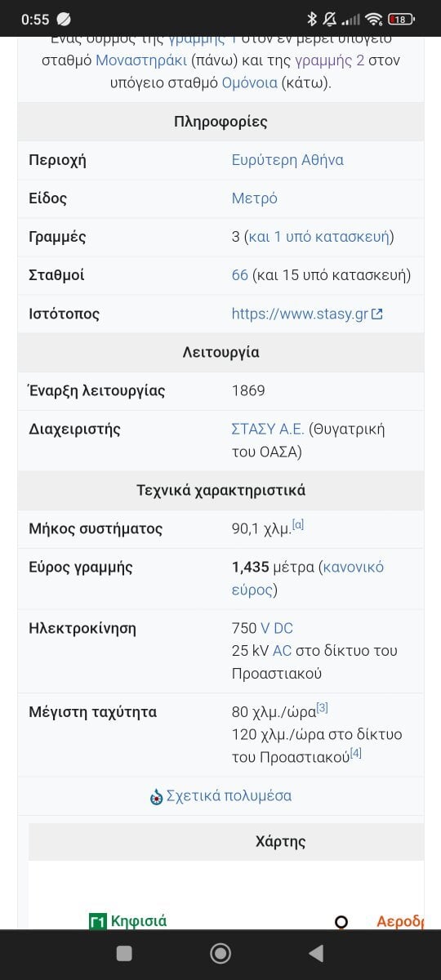Follow the 'και 1 υπό κατασκευή' link
This screenshot has height=980, width=441.
[x=319, y=237]
